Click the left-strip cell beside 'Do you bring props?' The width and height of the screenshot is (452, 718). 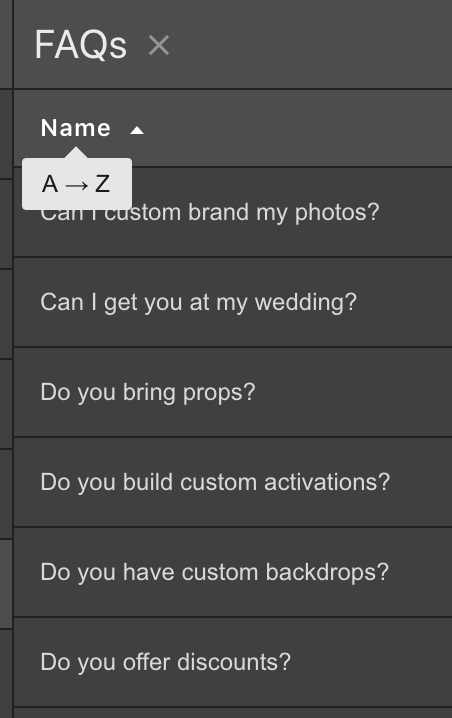coord(6,404)
